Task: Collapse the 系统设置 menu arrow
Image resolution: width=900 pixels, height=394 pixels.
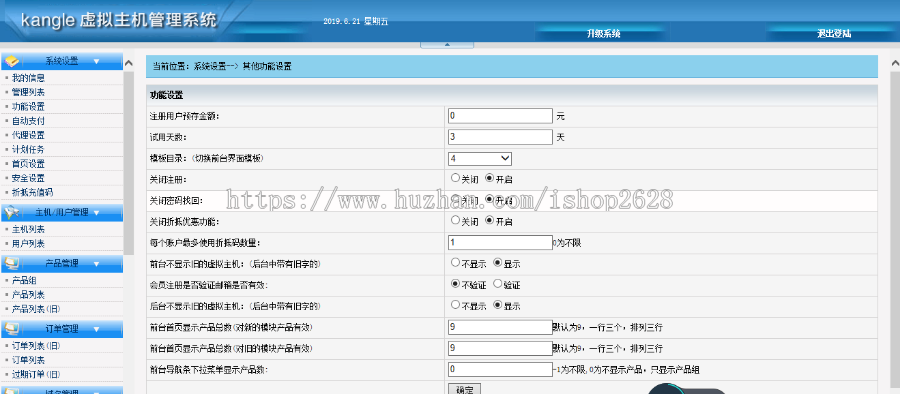Action: [x=96, y=61]
